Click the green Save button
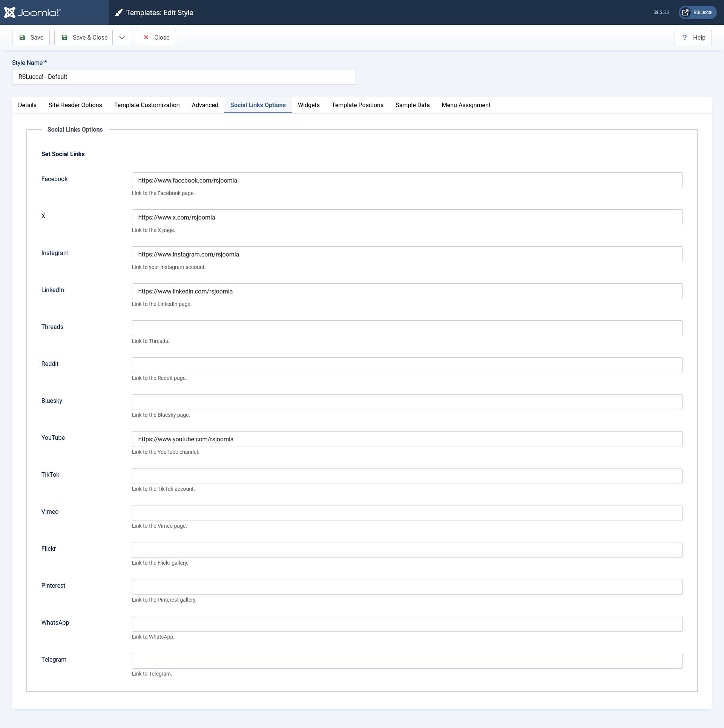Viewport: 724px width, 728px height. tap(31, 37)
